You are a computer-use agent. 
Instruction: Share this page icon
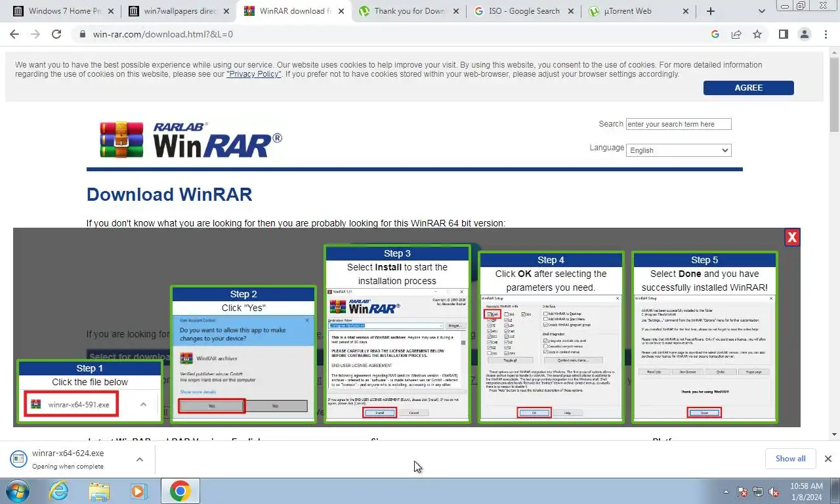[736, 34]
